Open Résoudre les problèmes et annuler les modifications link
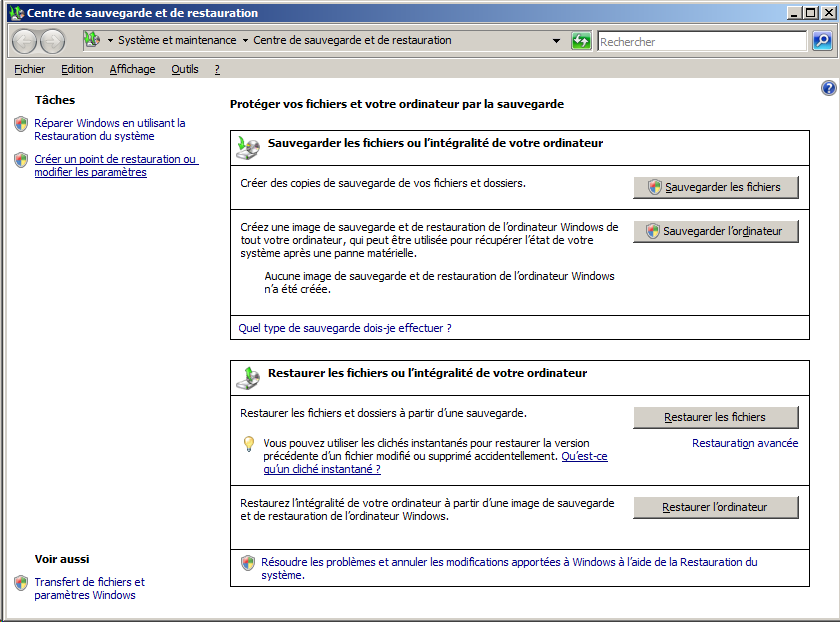Screen dimensions: 840x622 (509, 568)
